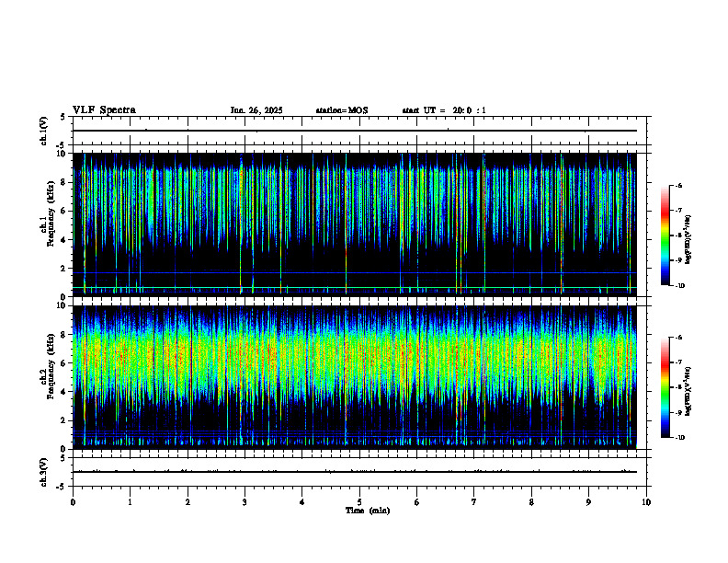728x563 pixels.
Task: Click the "VLF Spectra" plot title
Action: click(104, 110)
